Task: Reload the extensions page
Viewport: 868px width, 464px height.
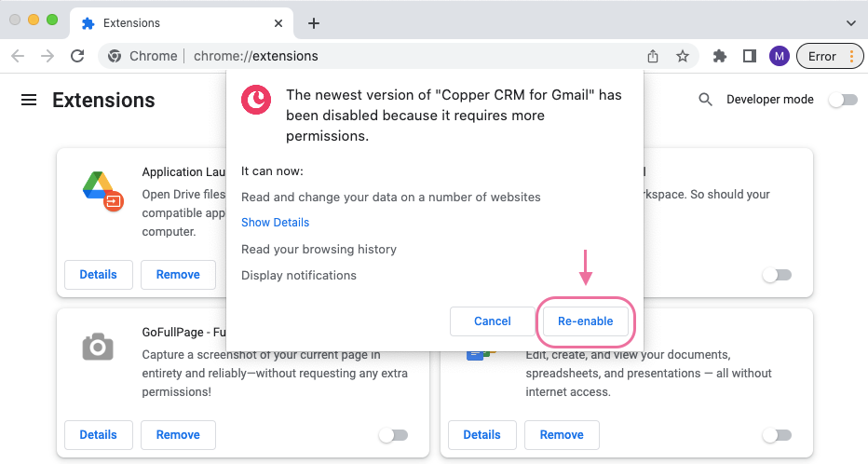Action: [x=77, y=56]
